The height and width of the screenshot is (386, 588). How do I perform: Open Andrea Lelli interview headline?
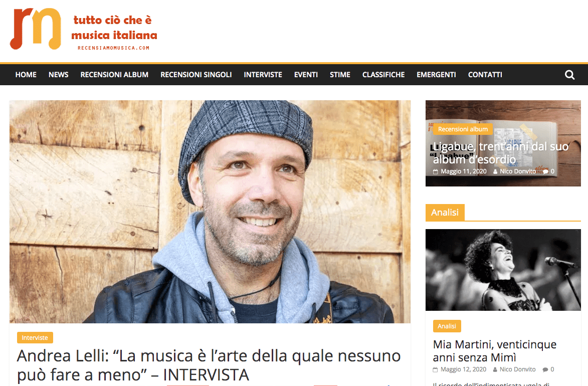(209, 365)
